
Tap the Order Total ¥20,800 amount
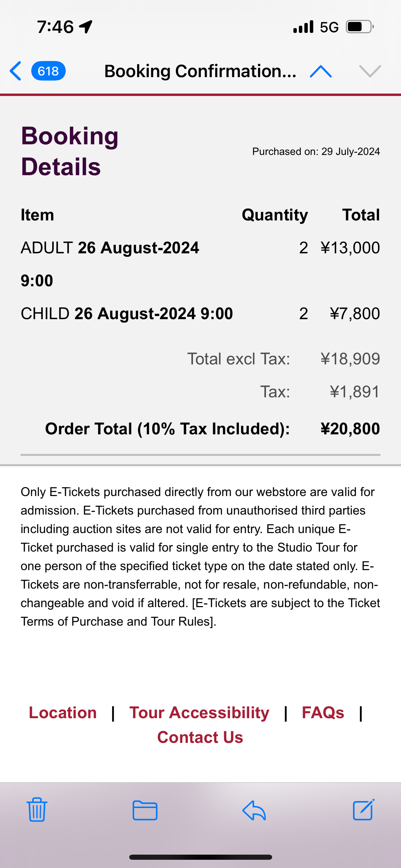350,429
